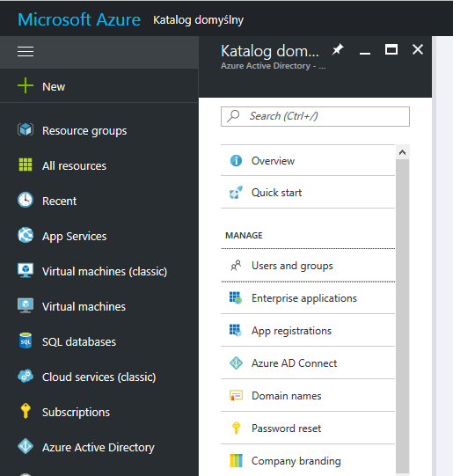Open the Quick start rocket icon
The image size is (453, 476).
click(x=236, y=192)
